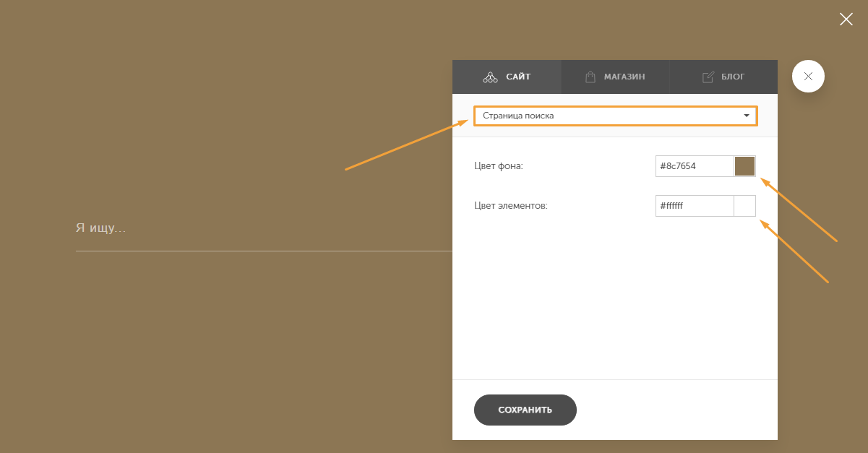Click the shopping bag icon on МАГАЗИН tab
Screen dimensions: 868x453
(590, 77)
